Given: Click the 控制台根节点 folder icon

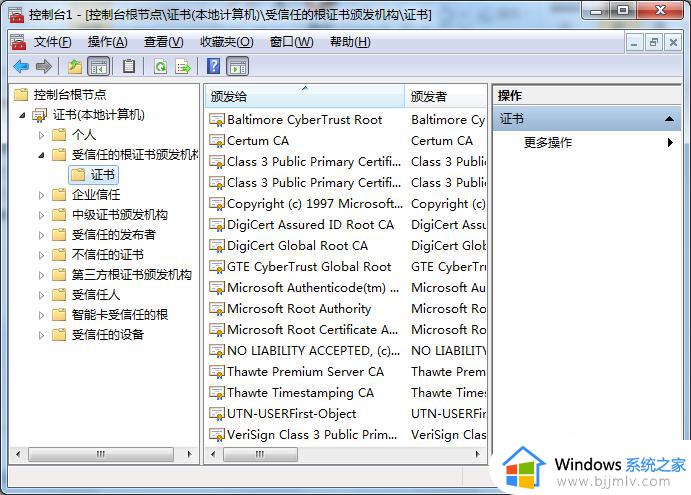Looking at the screenshot, I should [21, 94].
